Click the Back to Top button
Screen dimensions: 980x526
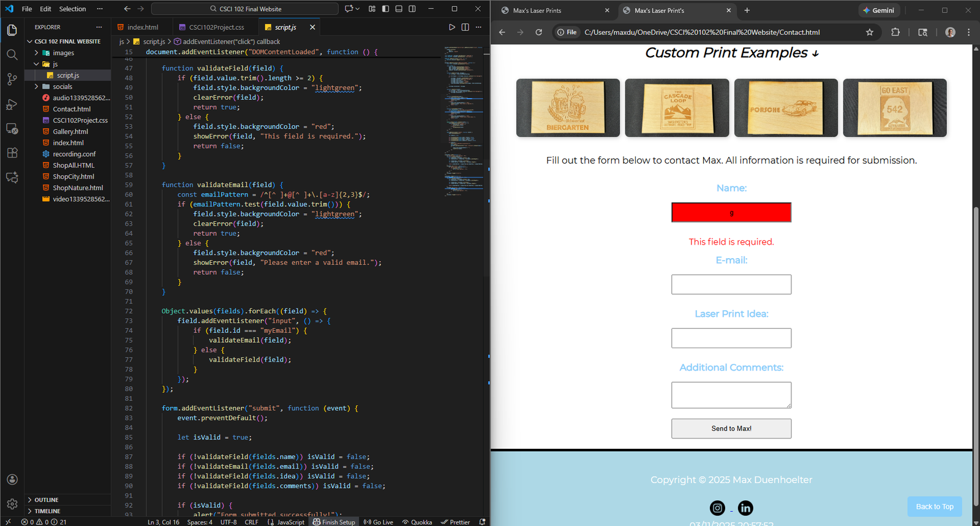[x=934, y=506]
